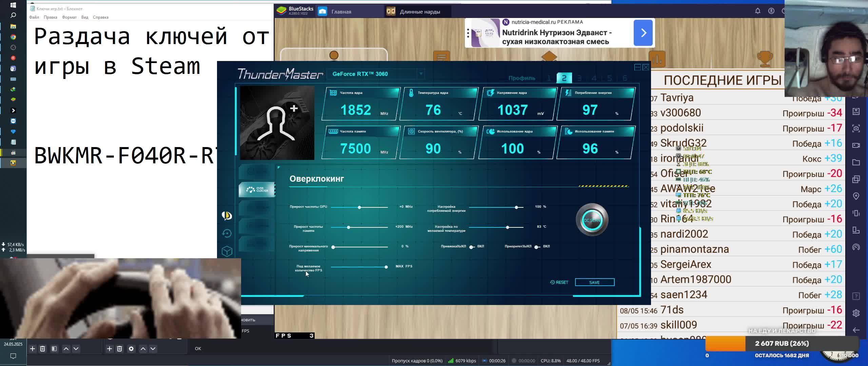Click the restore history icon in ThunderMaster sidebar
The image size is (868, 366).
coord(227,233)
